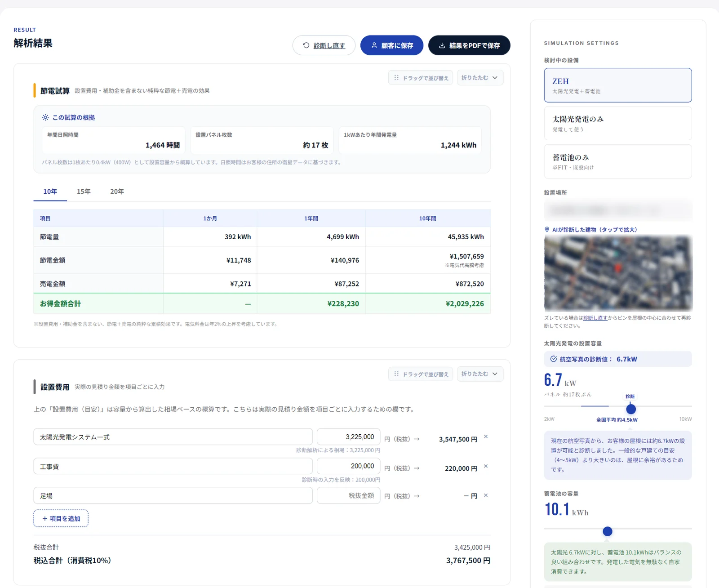Click the map pin icon above aerial photo
This screenshot has height=588, width=719.
(x=547, y=229)
